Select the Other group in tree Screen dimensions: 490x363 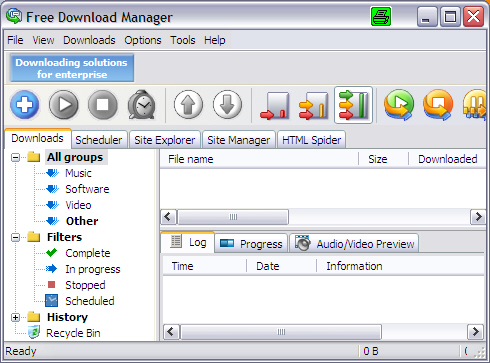pos(82,221)
